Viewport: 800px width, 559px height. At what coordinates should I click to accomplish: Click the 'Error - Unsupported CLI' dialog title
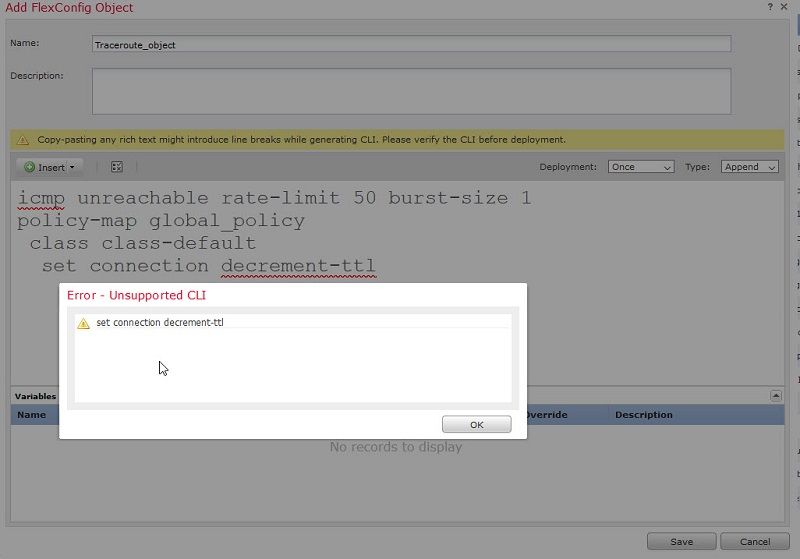136,295
